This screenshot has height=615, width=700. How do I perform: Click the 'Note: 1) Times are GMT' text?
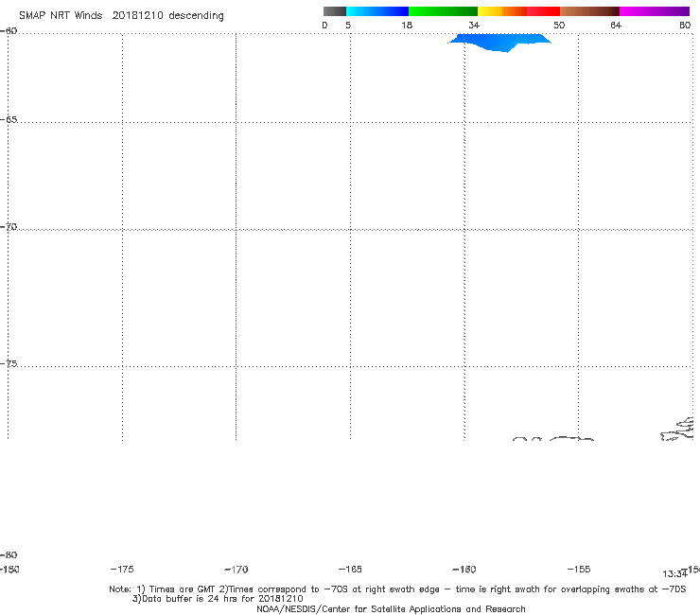tap(163, 589)
